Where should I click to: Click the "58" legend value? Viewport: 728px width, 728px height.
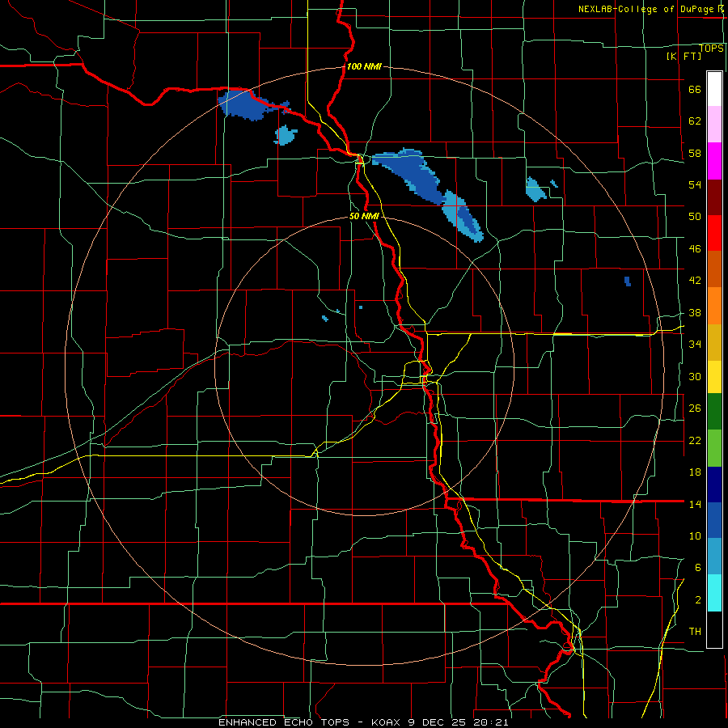click(x=695, y=153)
